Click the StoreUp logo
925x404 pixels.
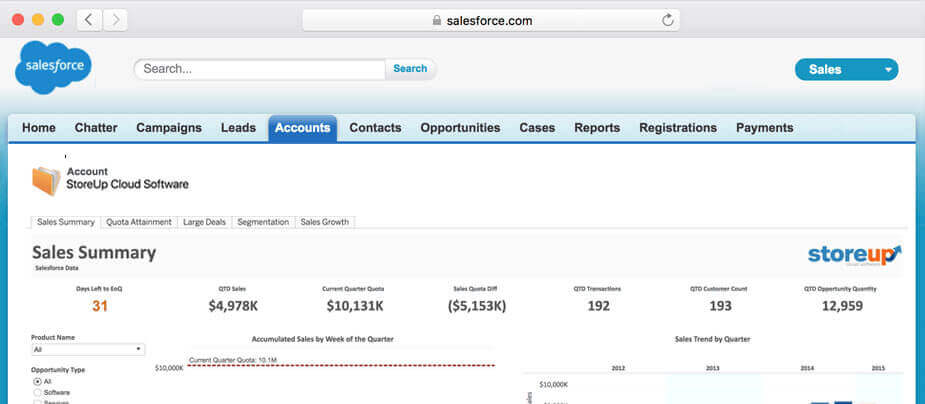(x=854, y=255)
